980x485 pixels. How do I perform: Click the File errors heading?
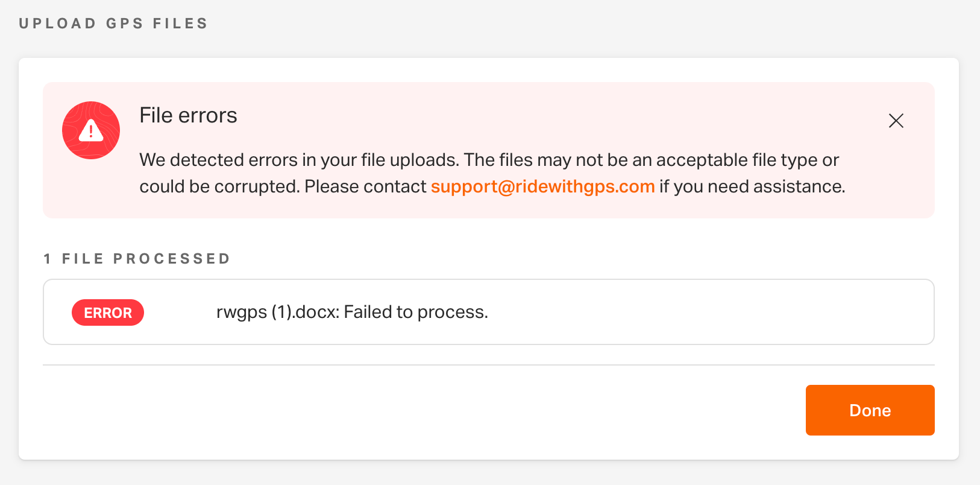coord(188,115)
